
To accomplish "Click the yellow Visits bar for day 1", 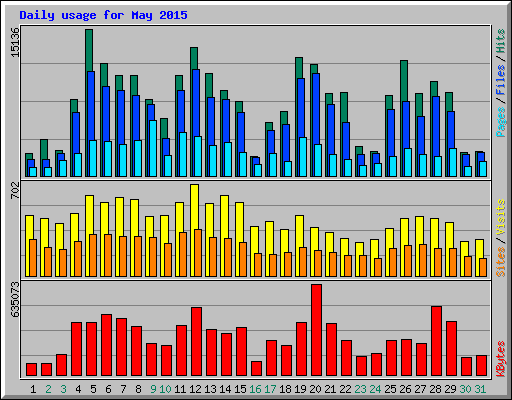I will 30,227.
